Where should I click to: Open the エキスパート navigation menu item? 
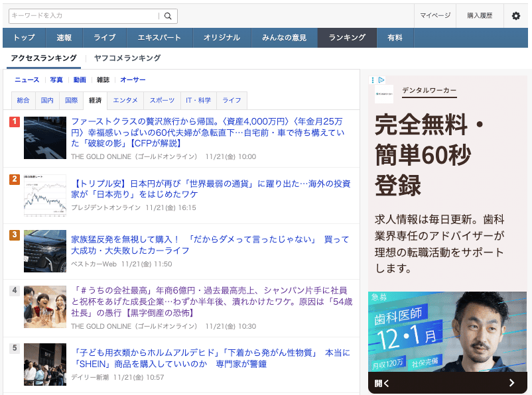point(159,38)
